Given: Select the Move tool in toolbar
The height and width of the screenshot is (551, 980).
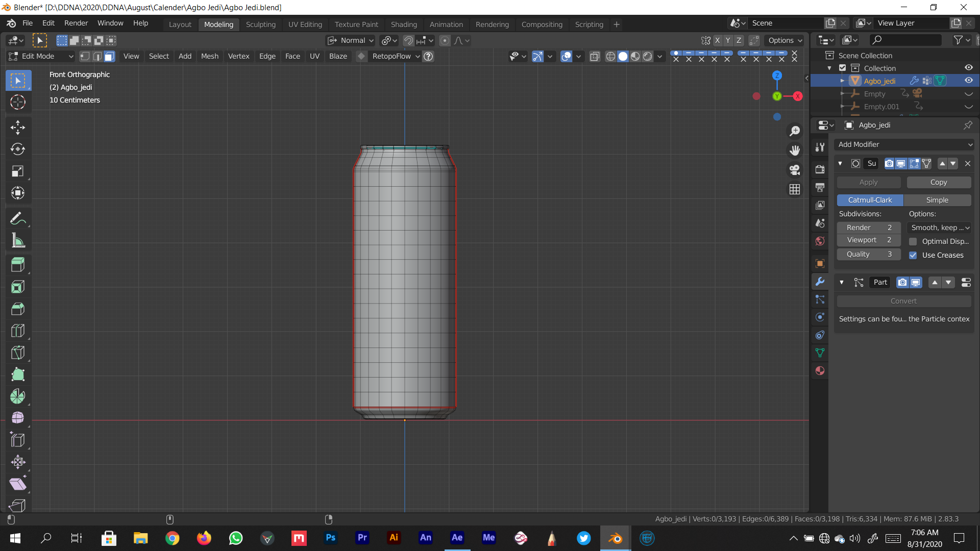Looking at the screenshot, I should tap(18, 127).
